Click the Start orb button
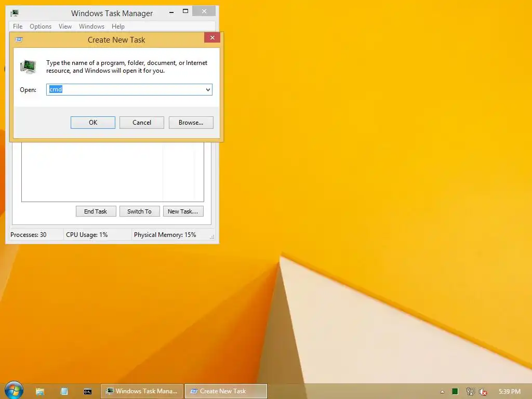The width and height of the screenshot is (532, 399). 14,390
